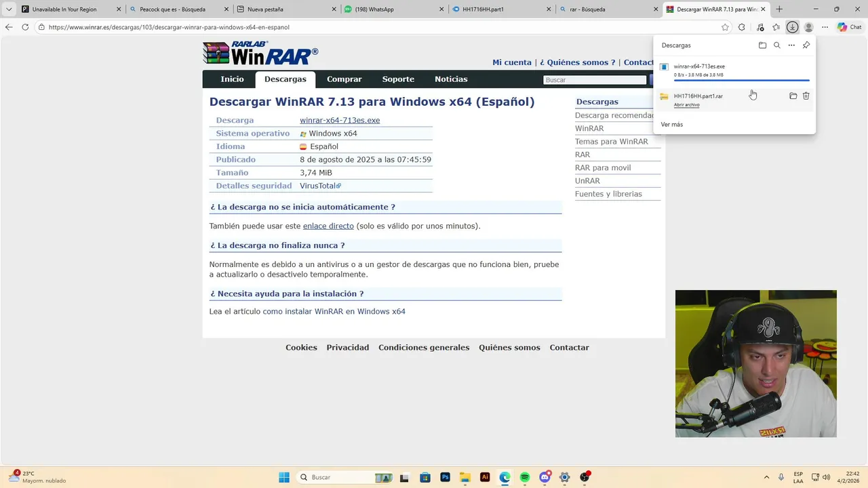Open more options in the Descargas panel
Viewport: 868px width, 488px height.
791,45
